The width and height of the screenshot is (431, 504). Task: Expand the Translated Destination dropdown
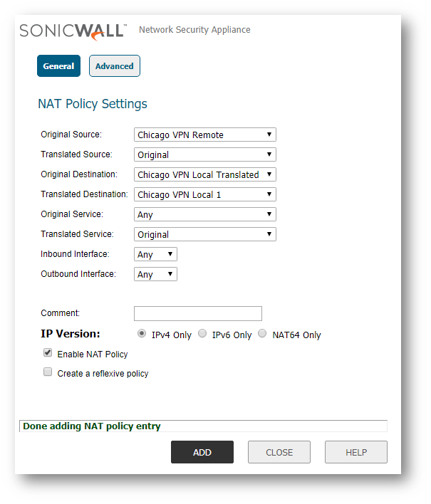pyautogui.click(x=204, y=194)
